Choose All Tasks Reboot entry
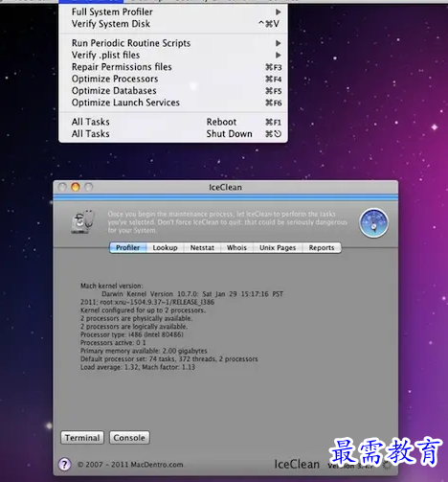 (173, 122)
